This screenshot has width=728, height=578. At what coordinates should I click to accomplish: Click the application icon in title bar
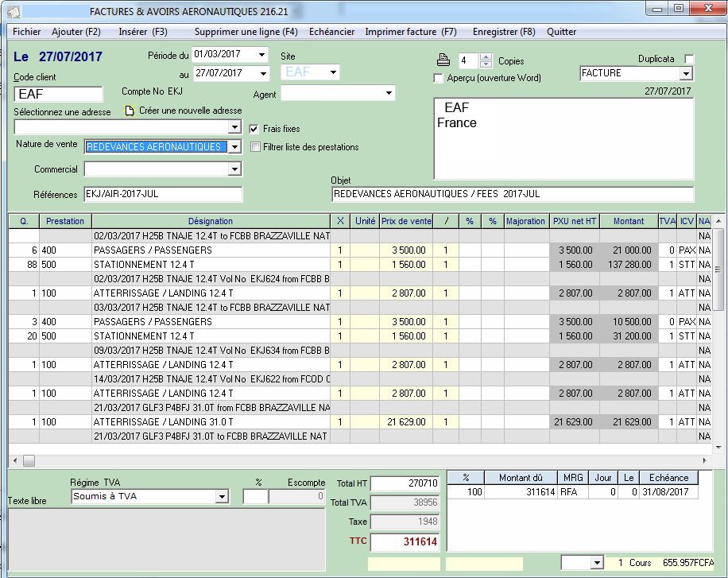tap(14, 11)
